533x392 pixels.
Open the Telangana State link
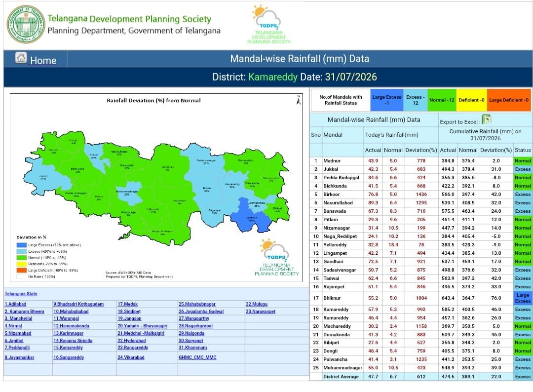point(21,294)
